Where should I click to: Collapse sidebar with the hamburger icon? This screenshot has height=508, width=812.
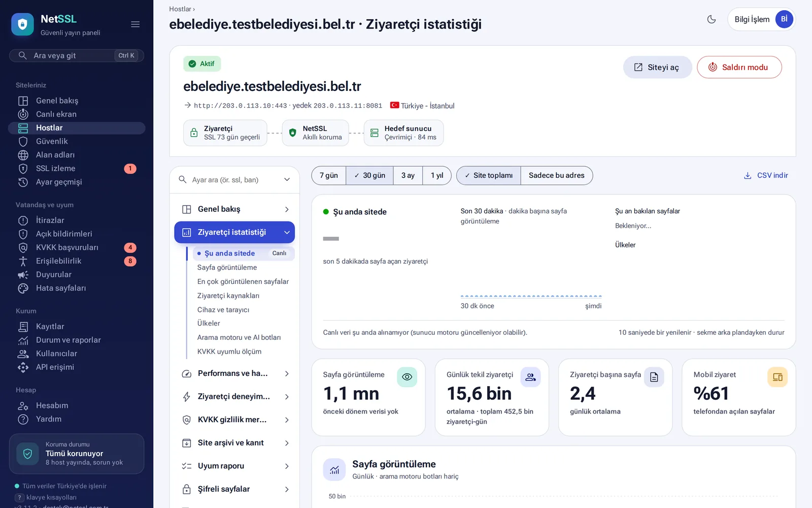click(x=135, y=24)
